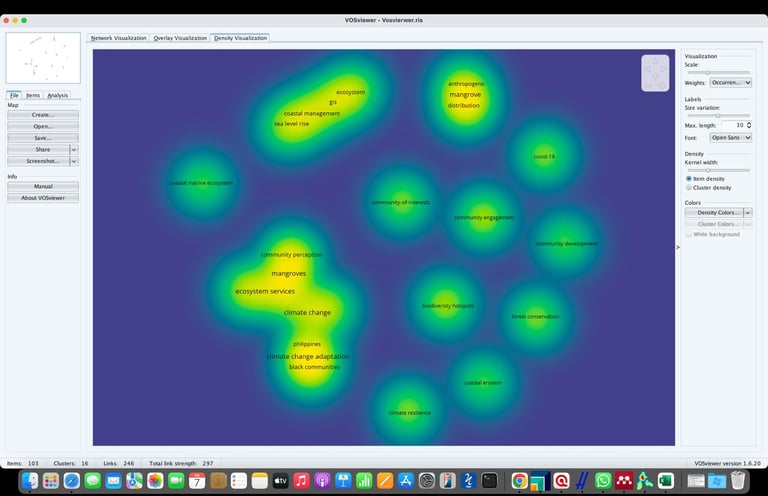The width and height of the screenshot is (768, 496).
Task: Click the 'anthropogenic' map label
Action: coord(466,84)
